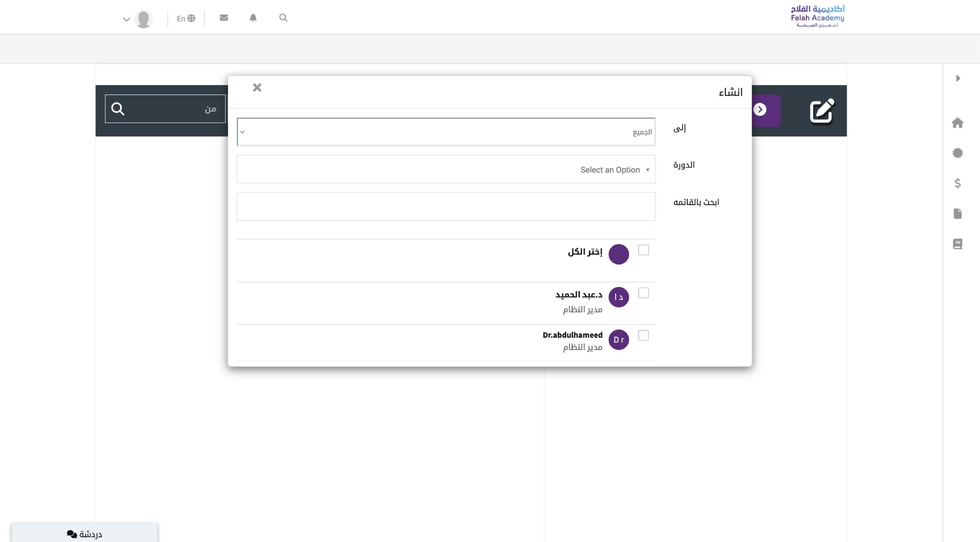Open the document file sidebar icon
The image size is (980, 542).
coord(957,214)
